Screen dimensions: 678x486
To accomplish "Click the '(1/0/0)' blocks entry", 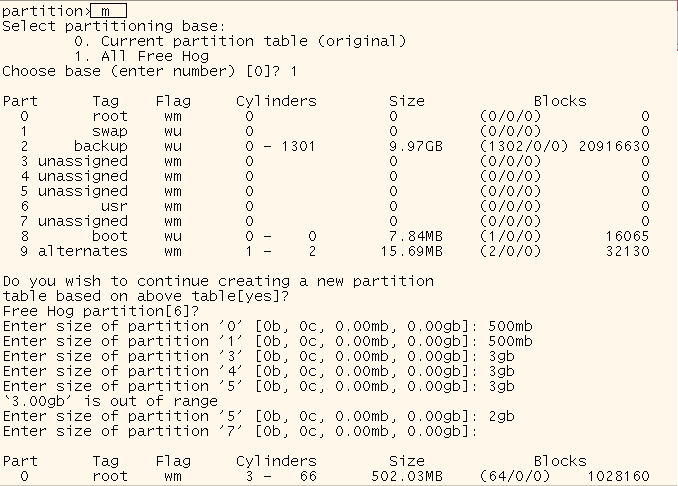I will 510,236.
